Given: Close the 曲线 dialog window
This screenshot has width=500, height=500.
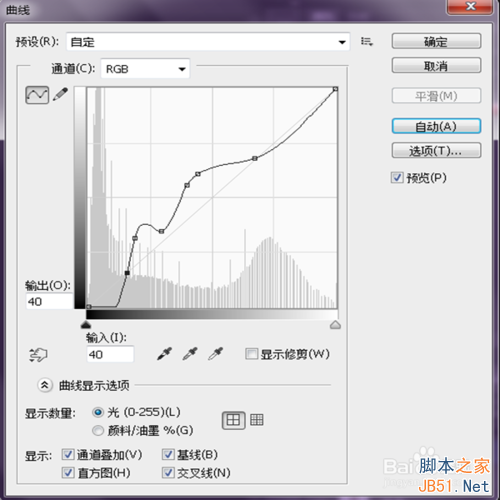Looking at the screenshot, I should pyautogui.click(x=470, y=7).
